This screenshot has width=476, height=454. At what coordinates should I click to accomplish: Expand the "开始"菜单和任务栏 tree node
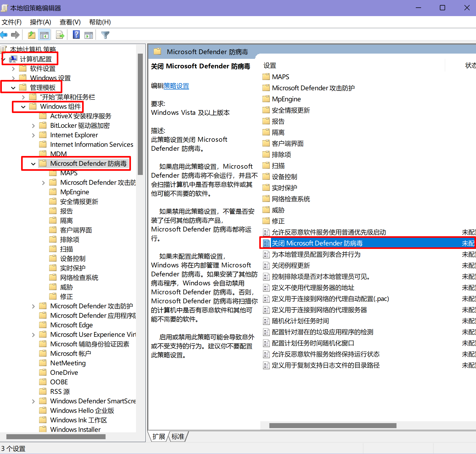23,97
